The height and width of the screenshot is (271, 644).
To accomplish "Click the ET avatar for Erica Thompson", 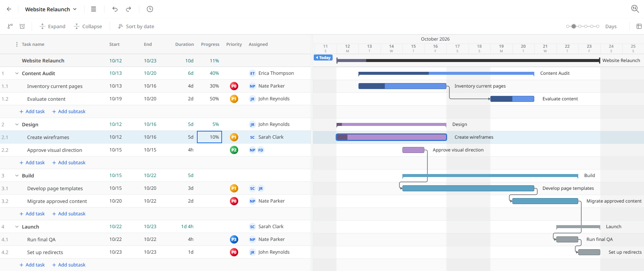I will pyautogui.click(x=252, y=73).
